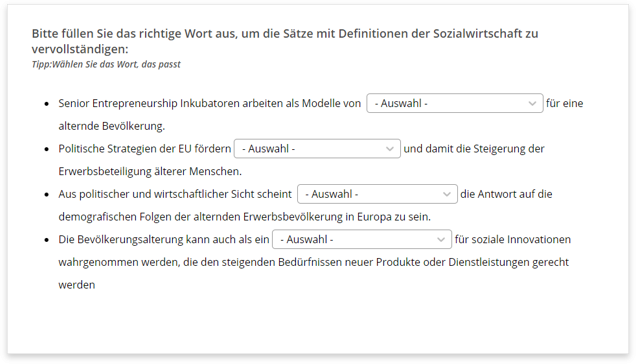The height and width of the screenshot is (364, 636).
Task: Click the text "Die Bevölkerungsalterung kann auch als ein"
Action: click(164, 239)
